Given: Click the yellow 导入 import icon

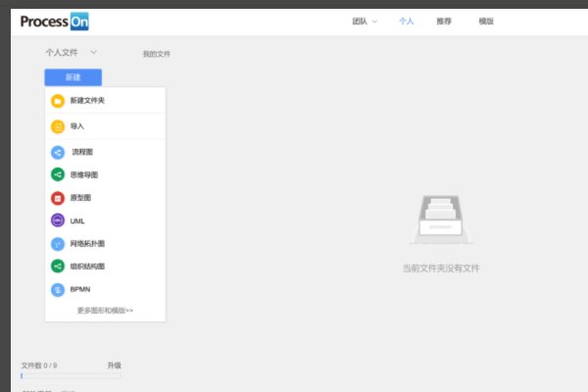Looking at the screenshot, I should pos(58,126).
